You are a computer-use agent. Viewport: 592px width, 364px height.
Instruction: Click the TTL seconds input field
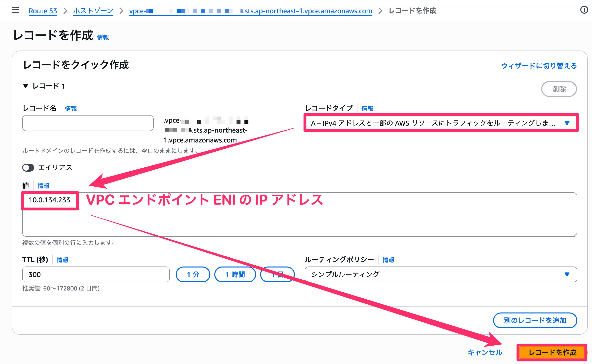click(96, 274)
